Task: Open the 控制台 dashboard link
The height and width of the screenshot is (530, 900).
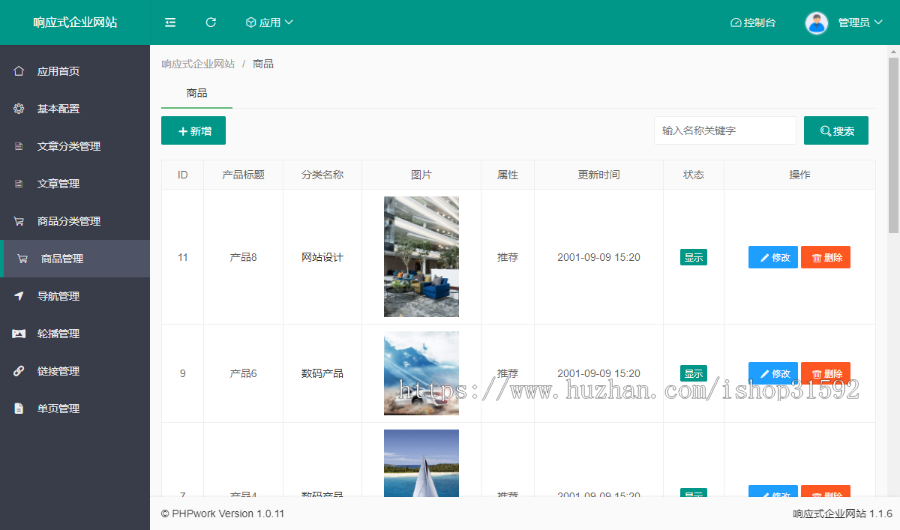Action: point(753,22)
